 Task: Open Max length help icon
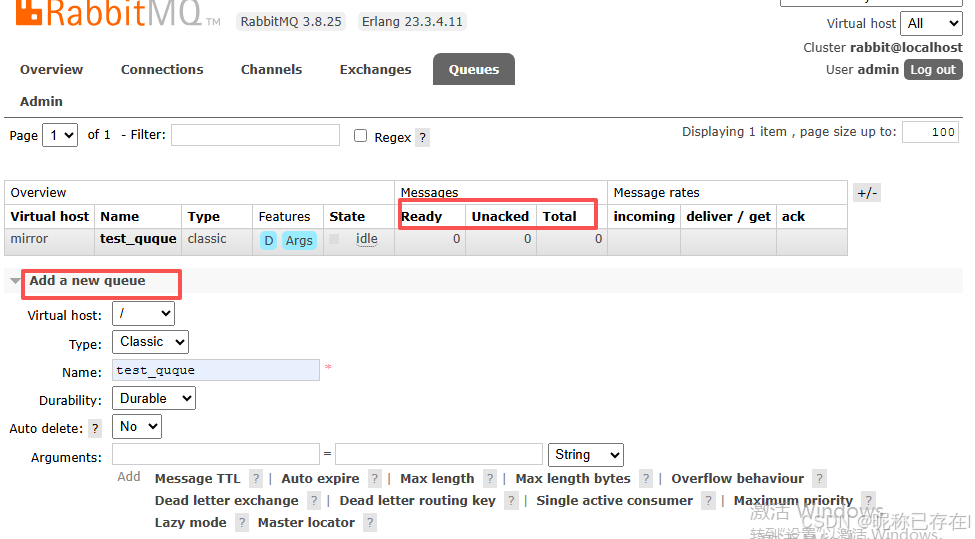point(490,479)
